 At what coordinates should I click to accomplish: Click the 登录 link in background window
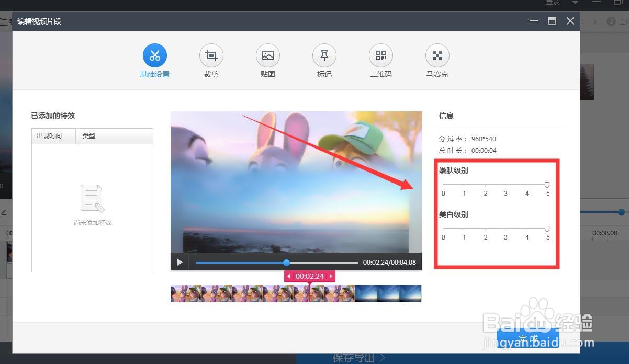point(553,3)
